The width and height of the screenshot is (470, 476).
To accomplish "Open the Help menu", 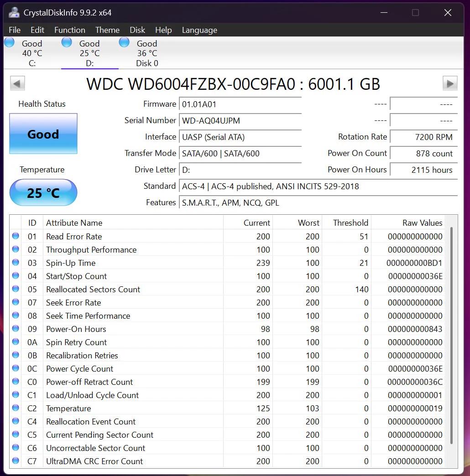I will [163, 30].
